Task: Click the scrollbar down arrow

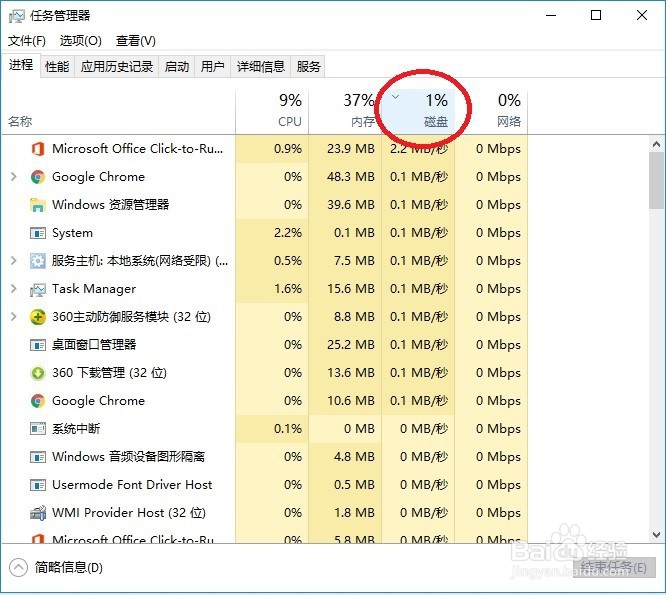Action: 657,535
